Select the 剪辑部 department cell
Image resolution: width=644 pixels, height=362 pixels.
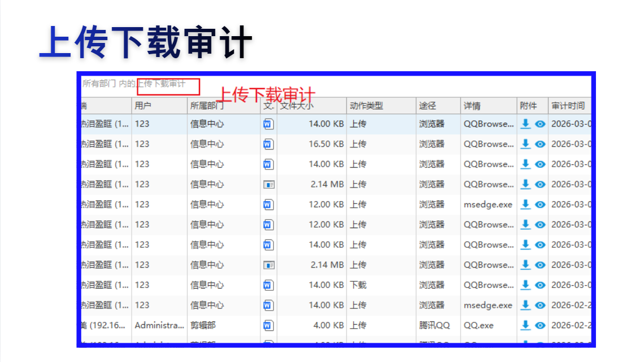224,325
